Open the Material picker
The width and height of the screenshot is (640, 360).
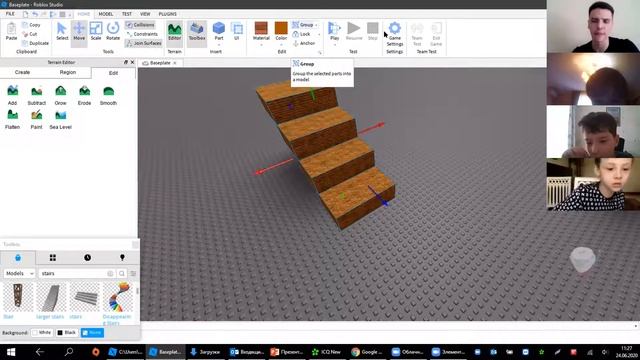(261, 32)
